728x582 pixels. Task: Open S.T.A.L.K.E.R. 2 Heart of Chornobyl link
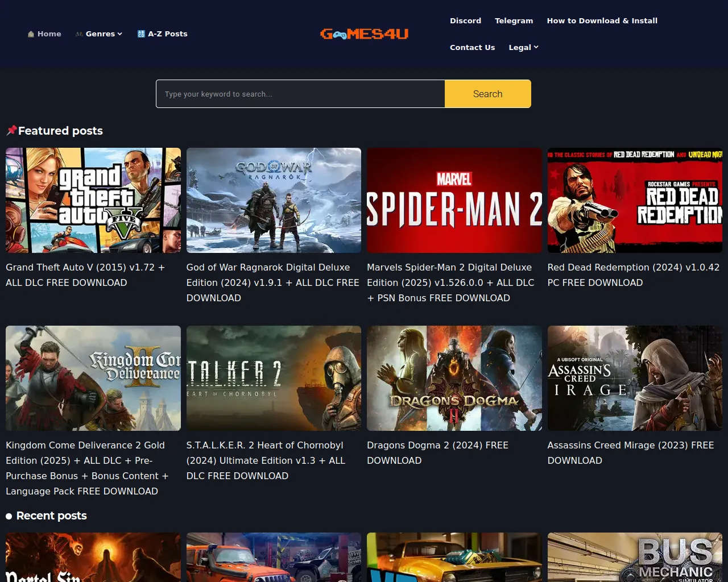tap(266, 460)
